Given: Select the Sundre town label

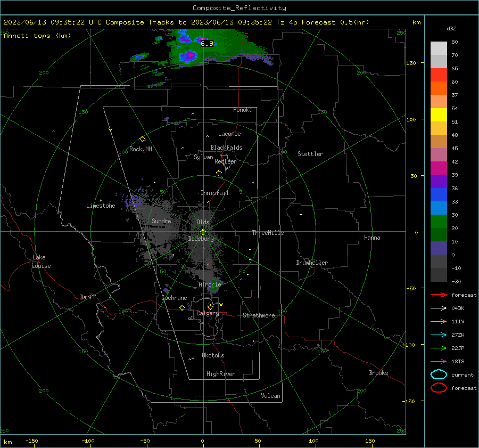Looking at the screenshot, I should click(x=161, y=221).
